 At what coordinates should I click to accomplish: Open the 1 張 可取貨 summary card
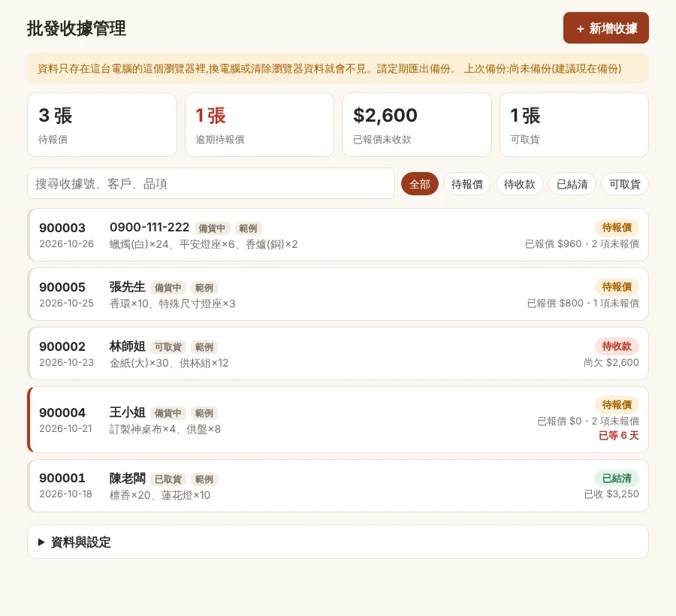click(575, 125)
